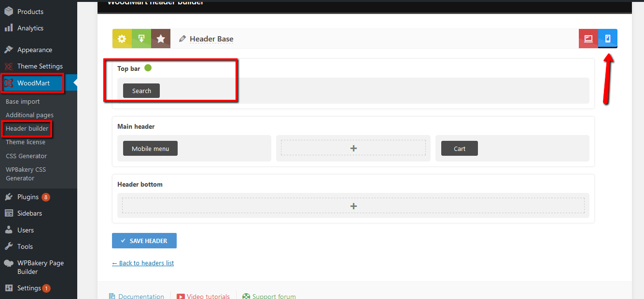Click the WoodMart logo icon in sidebar

tap(9, 83)
